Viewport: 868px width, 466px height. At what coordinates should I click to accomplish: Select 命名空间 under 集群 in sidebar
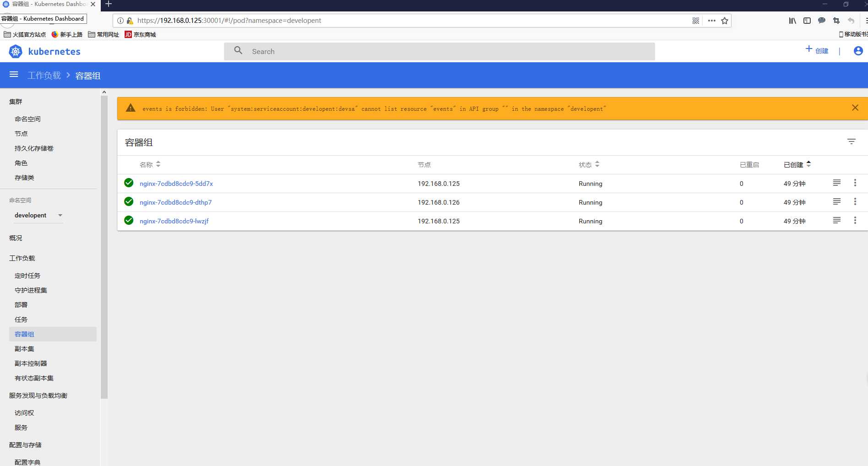(27, 119)
